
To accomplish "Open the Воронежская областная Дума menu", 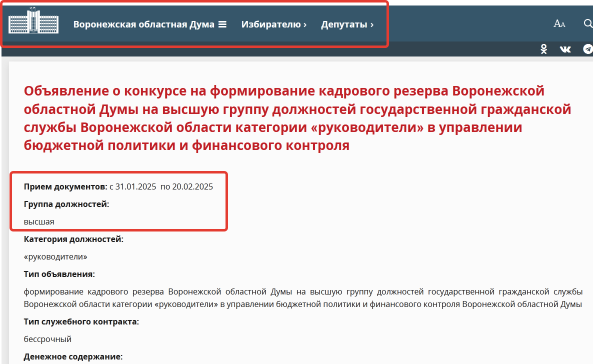I will (x=143, y=24).
